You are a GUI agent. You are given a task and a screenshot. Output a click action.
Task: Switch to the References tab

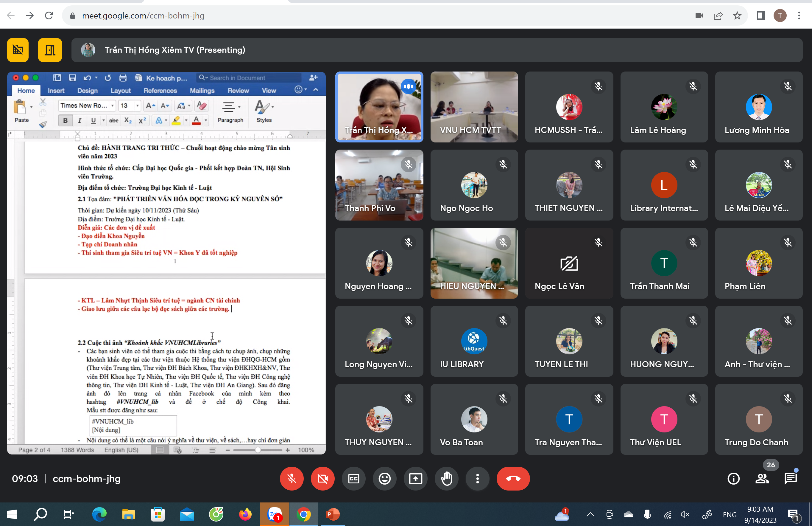point(160,91)
